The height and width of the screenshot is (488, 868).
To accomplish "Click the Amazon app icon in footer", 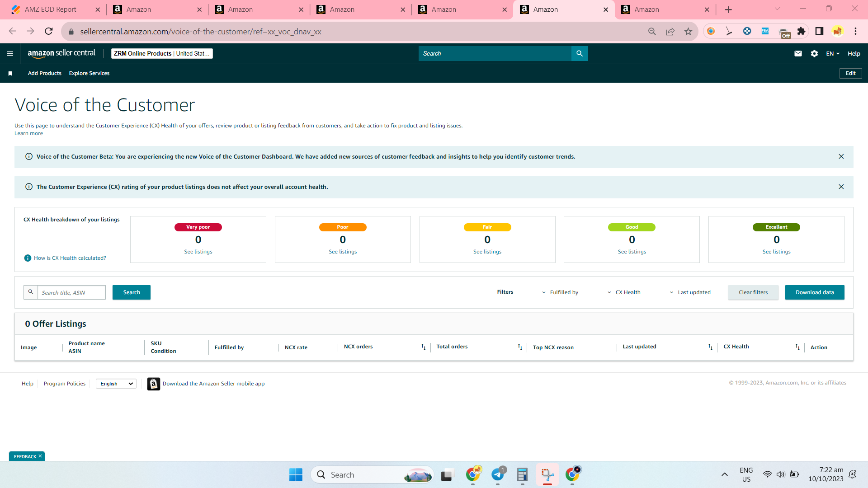I will click(154, 384).
